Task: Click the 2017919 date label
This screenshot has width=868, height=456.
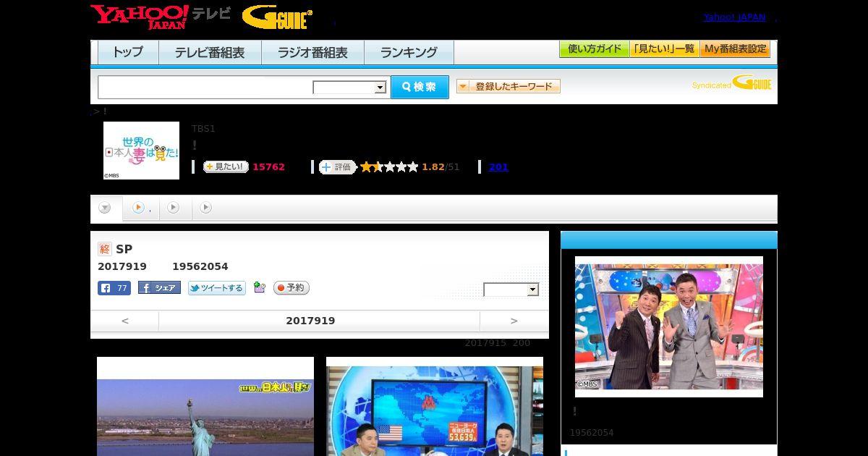Action: (310, 321)
